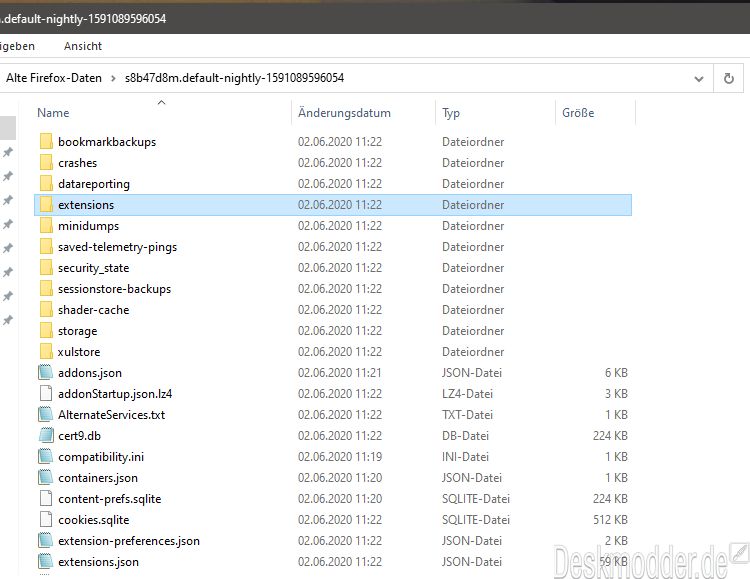Image resolution: width=750 pixels, height=579 pixels.
Task: Open the Ansicht ribbon tab
Action: click(x=83, y=46)
